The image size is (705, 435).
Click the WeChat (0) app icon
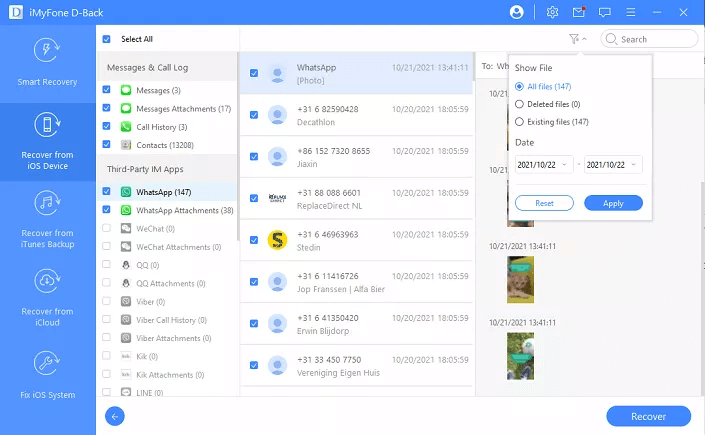pyautogui.click(x=126, y=229)
